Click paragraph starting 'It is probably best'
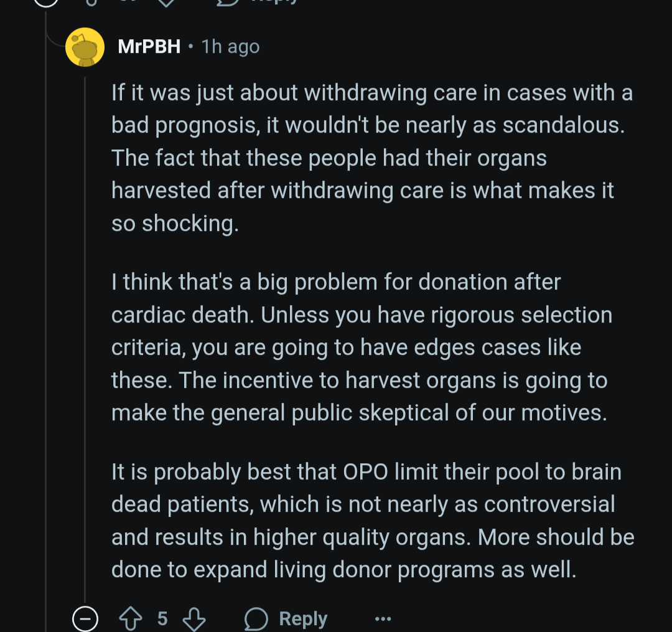This screenshot has width=672, height=632. 373,521
